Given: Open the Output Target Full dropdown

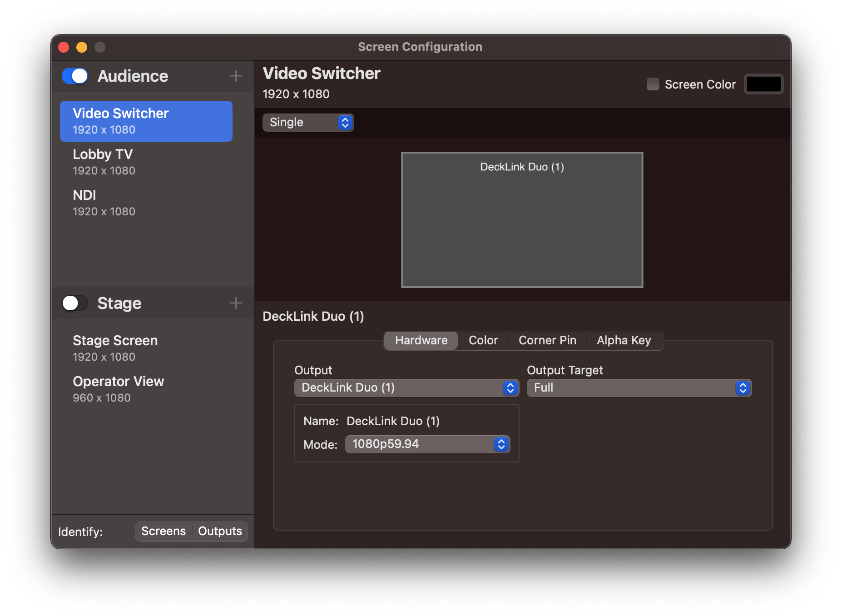Looking at the screenshot, I should 639,387.
